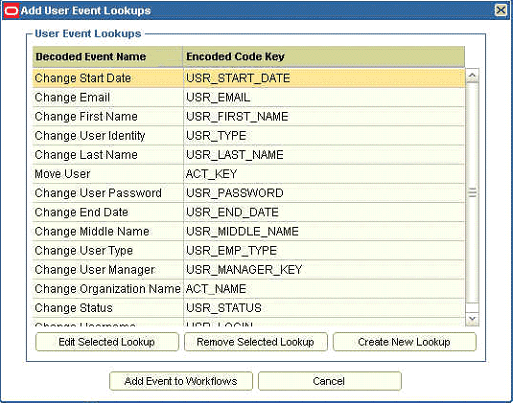Select the Change Last Name row
513x403 pixels.
coord(248,155)
